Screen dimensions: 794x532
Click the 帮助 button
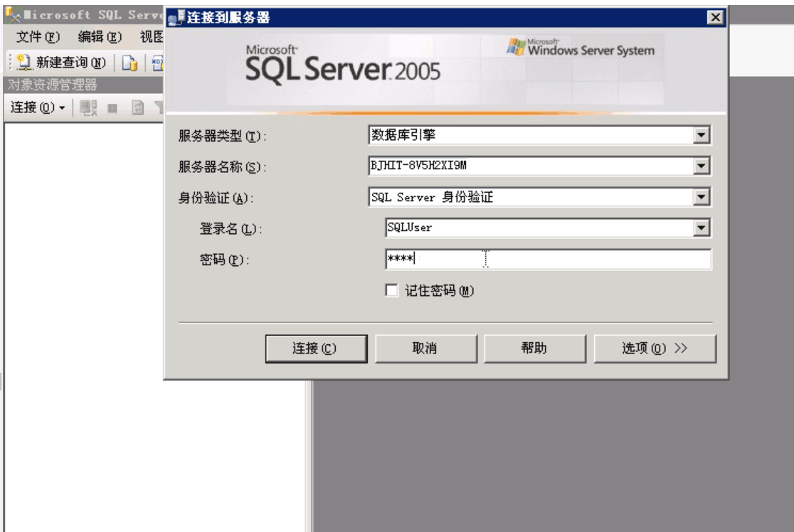(x=535, y=349)
